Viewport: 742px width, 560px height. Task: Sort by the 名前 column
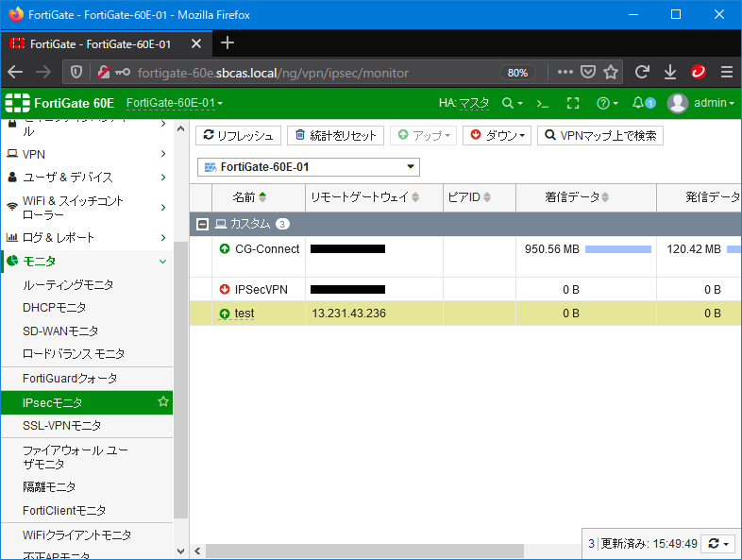(259, 197)
